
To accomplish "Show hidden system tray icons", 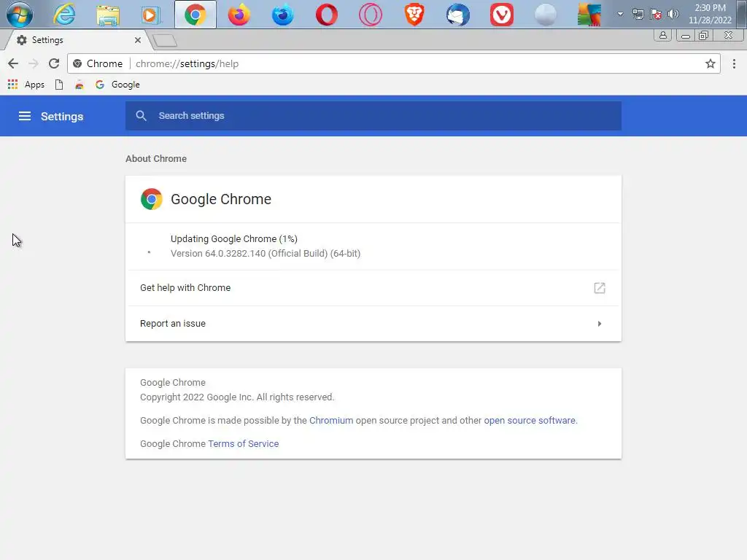I will 620,14.
